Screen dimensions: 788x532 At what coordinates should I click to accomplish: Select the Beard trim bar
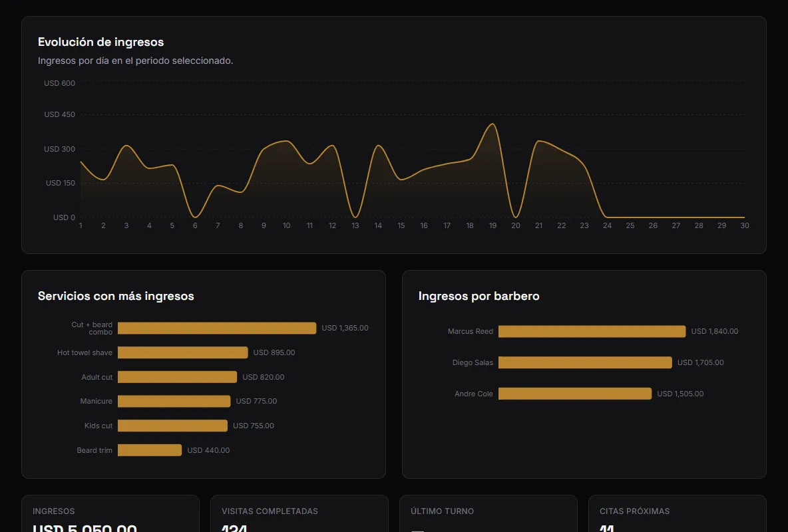[x=150, y=450]
